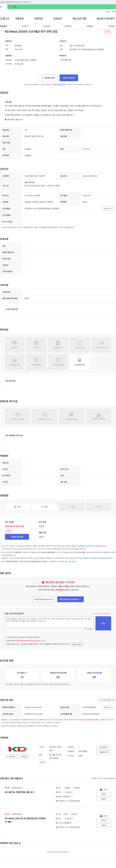116x868 pixels.
Task: Switch to the 복리후생 section tab
Action: (x=68, y=26)
